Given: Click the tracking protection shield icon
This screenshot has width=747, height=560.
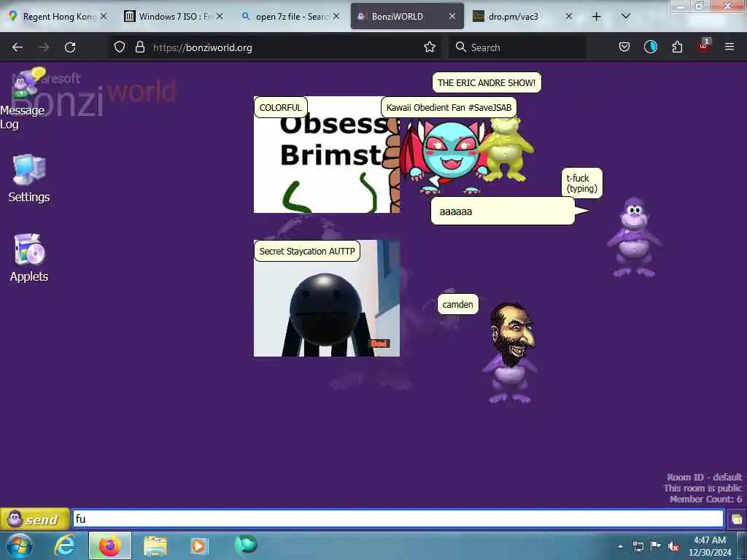Looking at the screenshot, I should [x=120, y=47].
